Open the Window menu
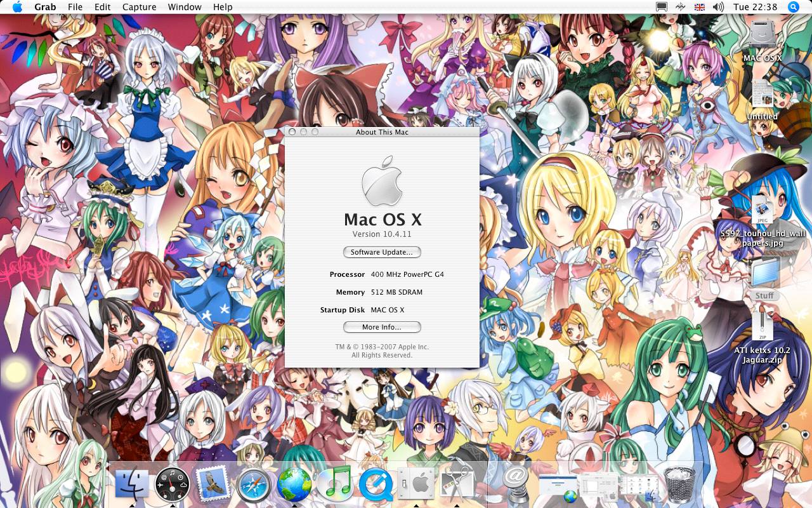This screenshot has width=812, height=508. click(185, 7)
